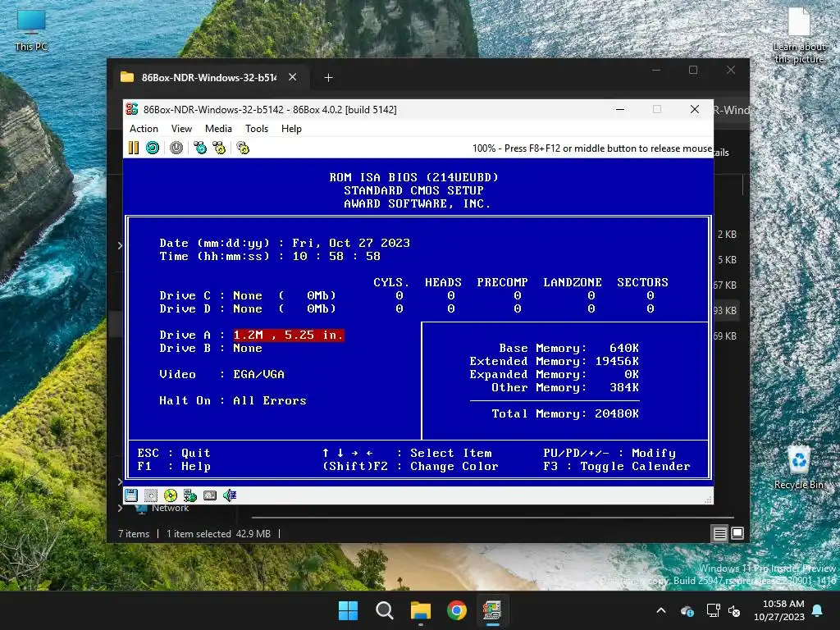Open the Tools menu

coord(257,129)
